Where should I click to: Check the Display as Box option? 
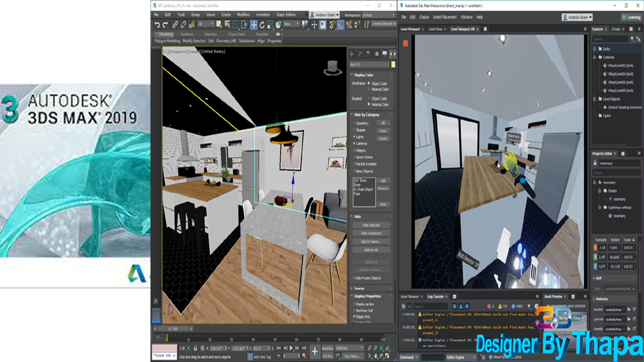tap(354, 304)
